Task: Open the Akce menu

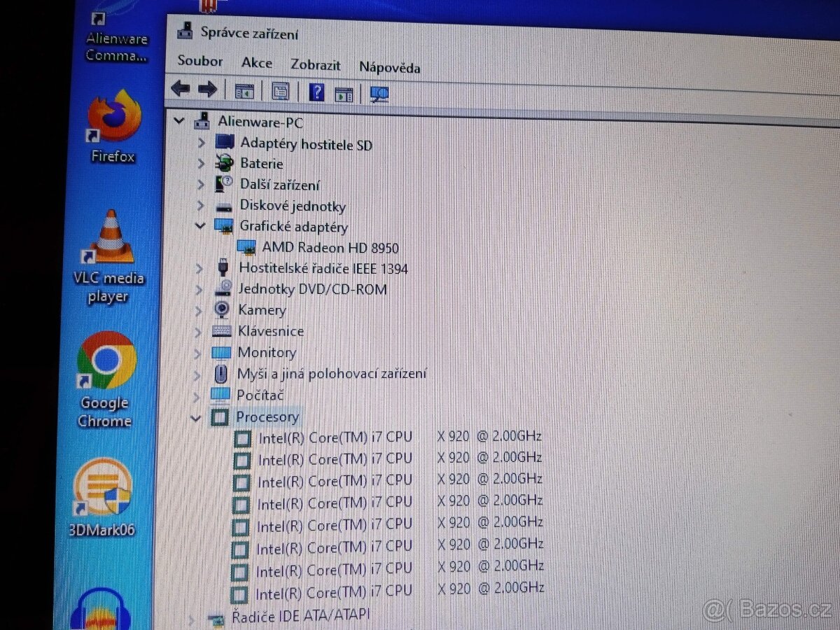Action: click(x=257, y=63)
